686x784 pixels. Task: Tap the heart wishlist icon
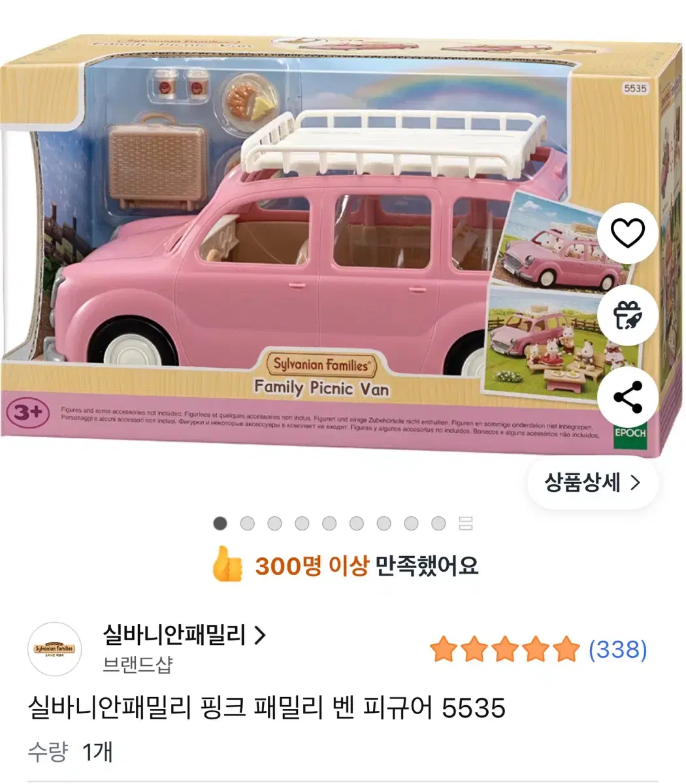pyautogui.click(x=628, y=233)
